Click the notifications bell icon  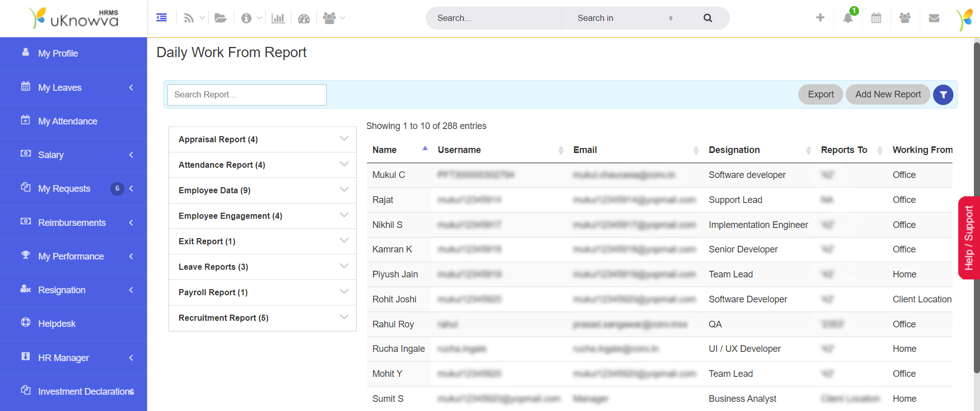click(x=848, y=18)
